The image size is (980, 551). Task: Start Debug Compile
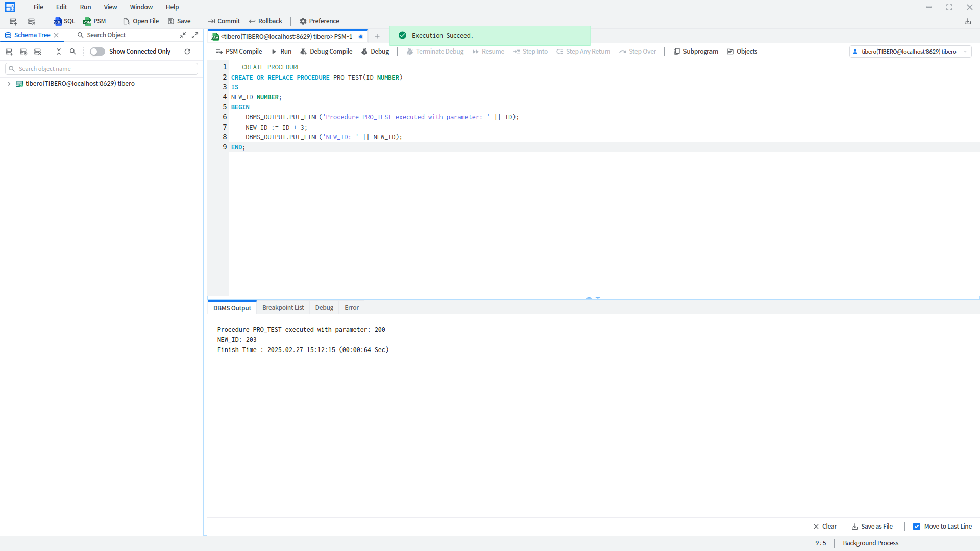326,52
